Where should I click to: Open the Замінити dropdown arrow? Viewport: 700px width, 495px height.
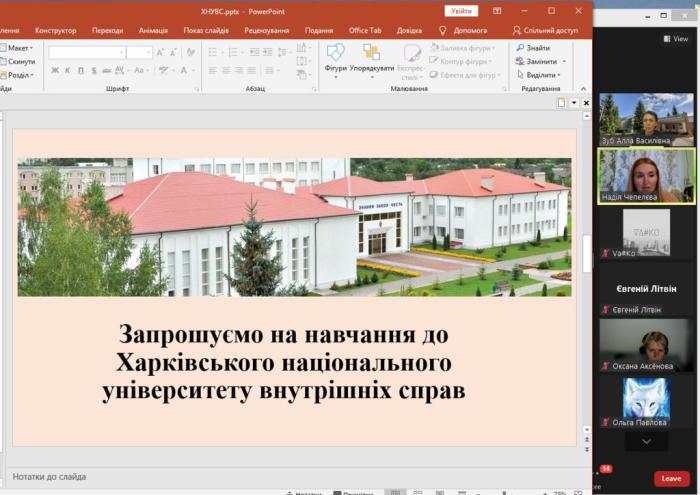tap(564, 62)
